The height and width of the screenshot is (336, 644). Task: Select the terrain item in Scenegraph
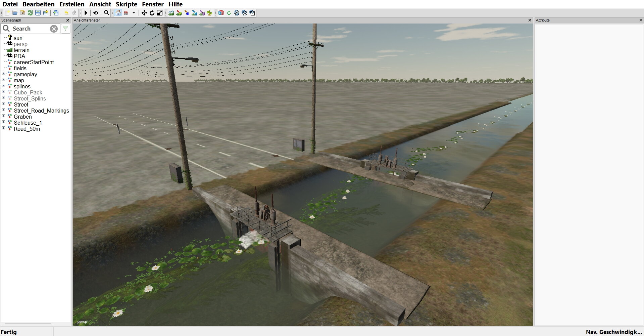pos(21,50)
